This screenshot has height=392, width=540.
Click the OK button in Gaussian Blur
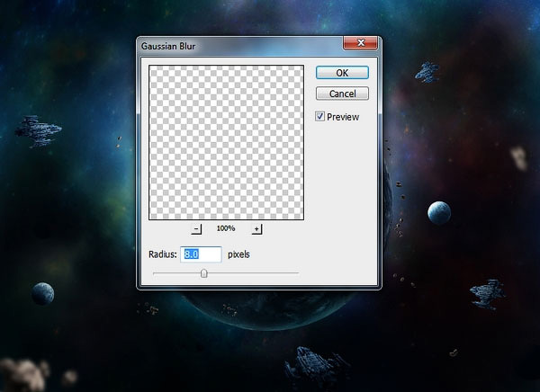(x=342, y=72)
